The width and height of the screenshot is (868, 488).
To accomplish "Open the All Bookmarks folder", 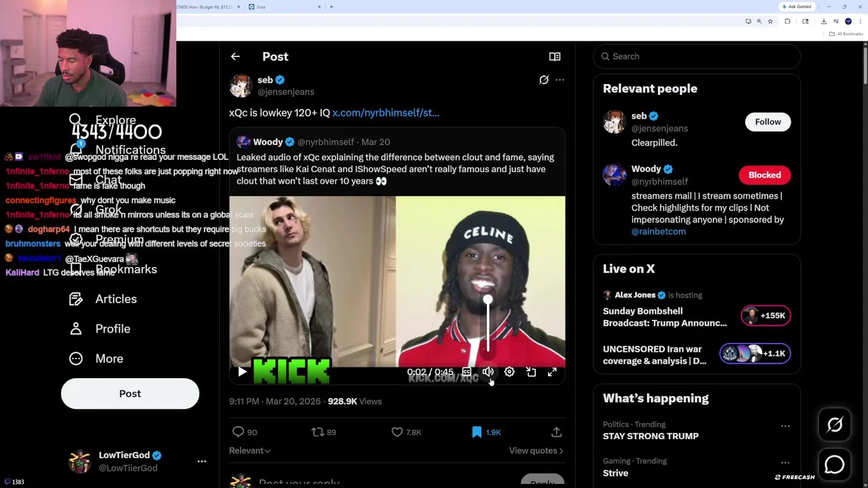I will [847, 34].
